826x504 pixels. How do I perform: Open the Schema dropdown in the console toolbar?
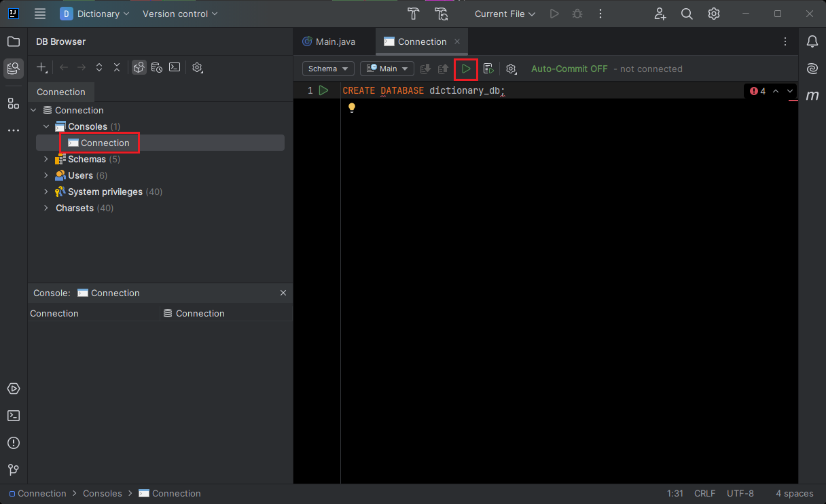coord(328,69)
